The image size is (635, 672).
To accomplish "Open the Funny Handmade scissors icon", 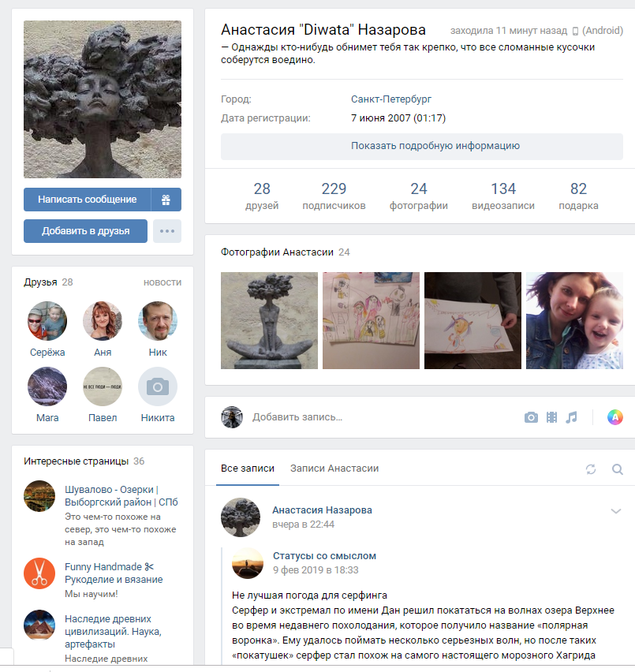I will (39, 573).
